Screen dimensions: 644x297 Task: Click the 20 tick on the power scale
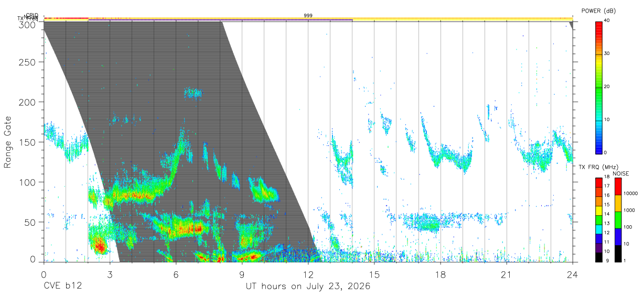coord(607,87)
